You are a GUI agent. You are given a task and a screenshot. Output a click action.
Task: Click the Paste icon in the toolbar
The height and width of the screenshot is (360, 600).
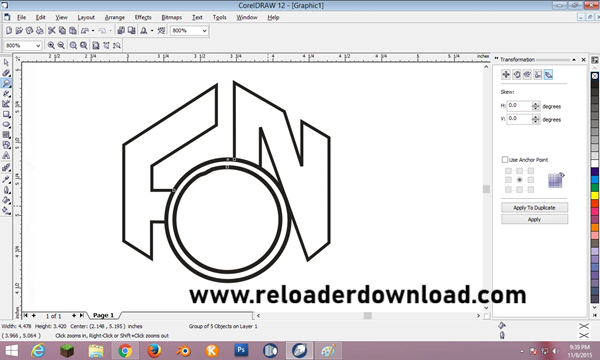72,31
